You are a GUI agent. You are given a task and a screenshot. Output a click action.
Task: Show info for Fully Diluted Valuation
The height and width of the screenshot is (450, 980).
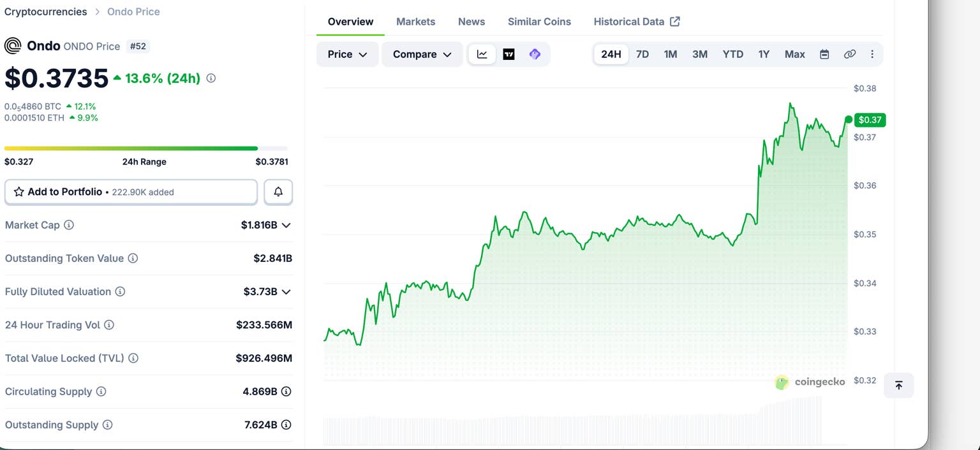point(120,291)
